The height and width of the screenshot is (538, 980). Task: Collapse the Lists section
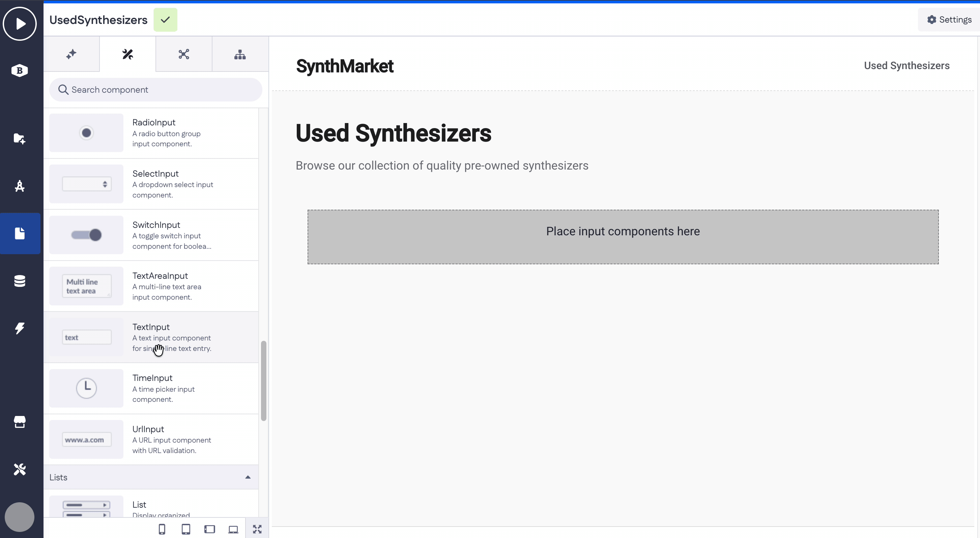(248, 477)
